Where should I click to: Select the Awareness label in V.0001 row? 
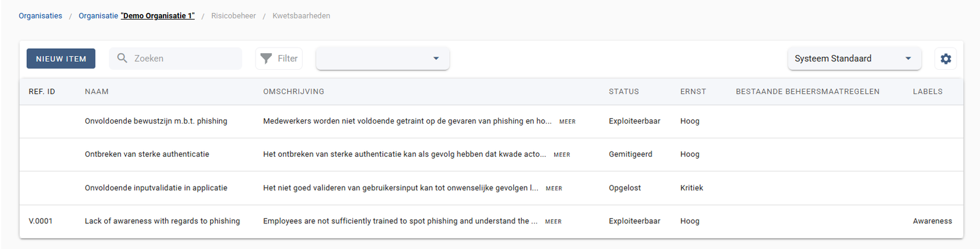click(x=932, y=221)
